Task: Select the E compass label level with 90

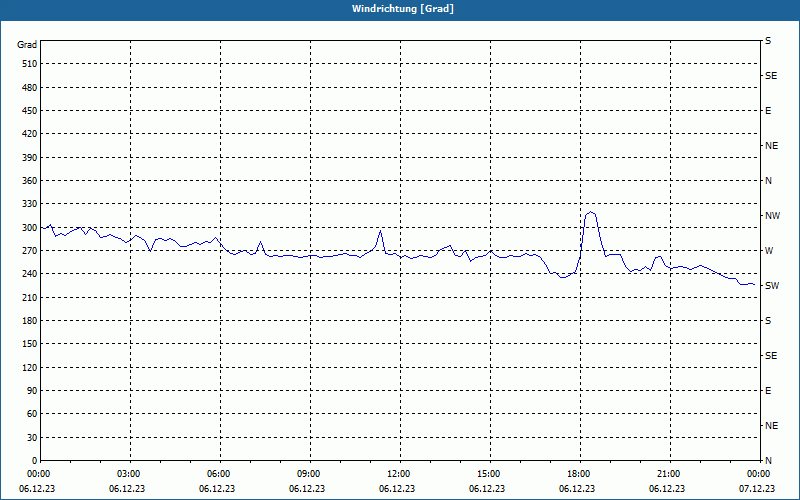Action: (x=768, y=391)
